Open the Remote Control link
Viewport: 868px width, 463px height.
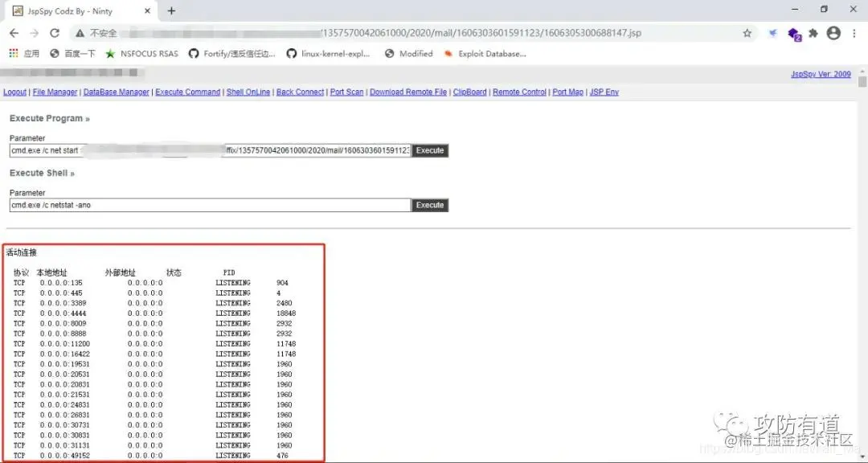tap(520, 92)
